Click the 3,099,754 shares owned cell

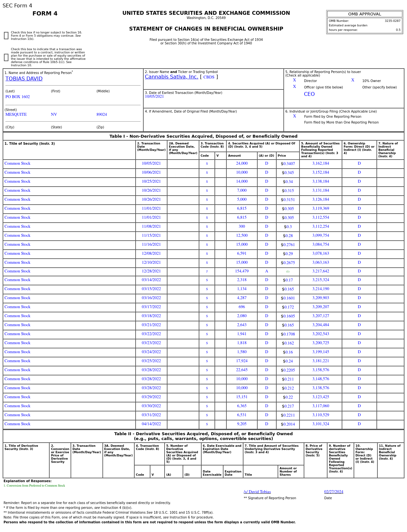321,236
